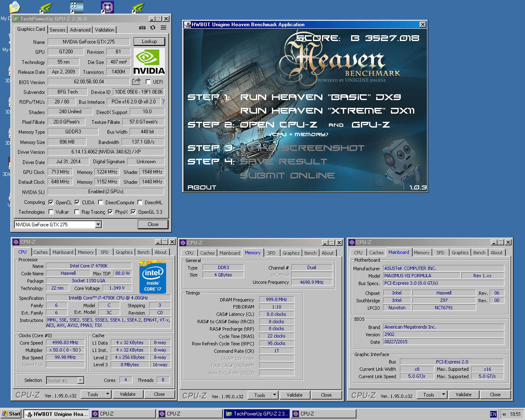This screenshot has height=420, width=525.
Task: Open the GPU-Z hamburger menu icon
Action: 163,28
